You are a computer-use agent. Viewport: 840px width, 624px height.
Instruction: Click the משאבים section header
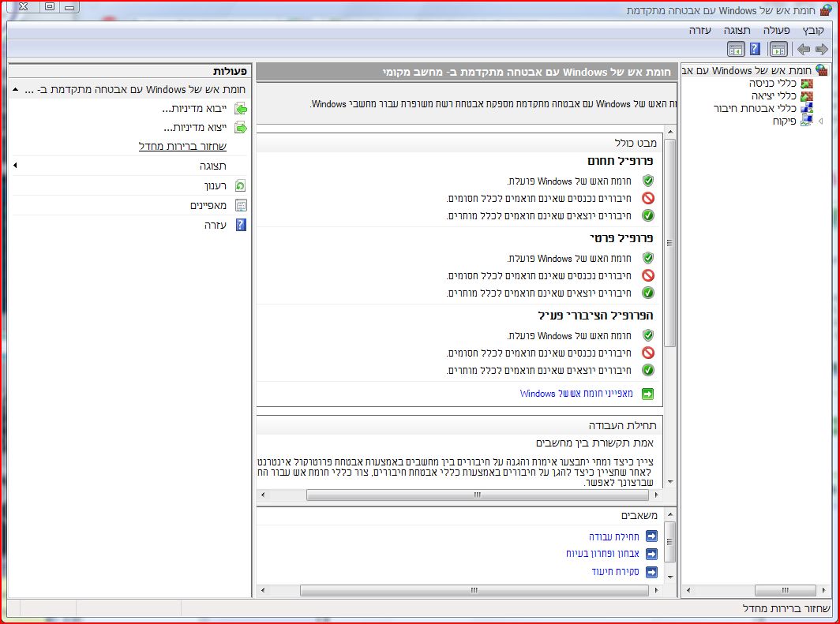639,515
